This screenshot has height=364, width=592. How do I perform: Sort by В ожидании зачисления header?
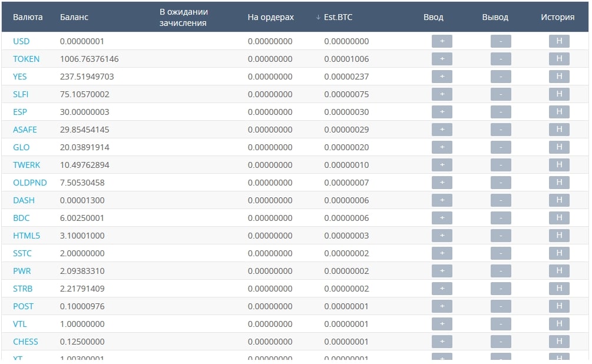(x=183, y=17)
